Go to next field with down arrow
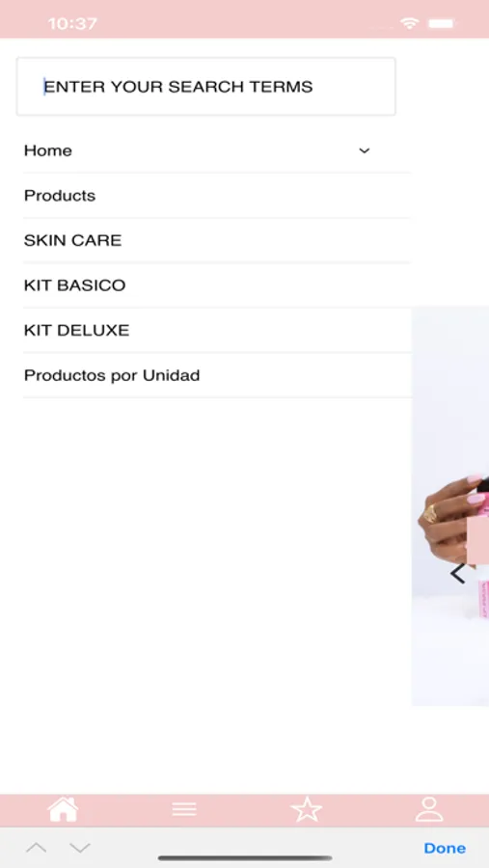 80,848
